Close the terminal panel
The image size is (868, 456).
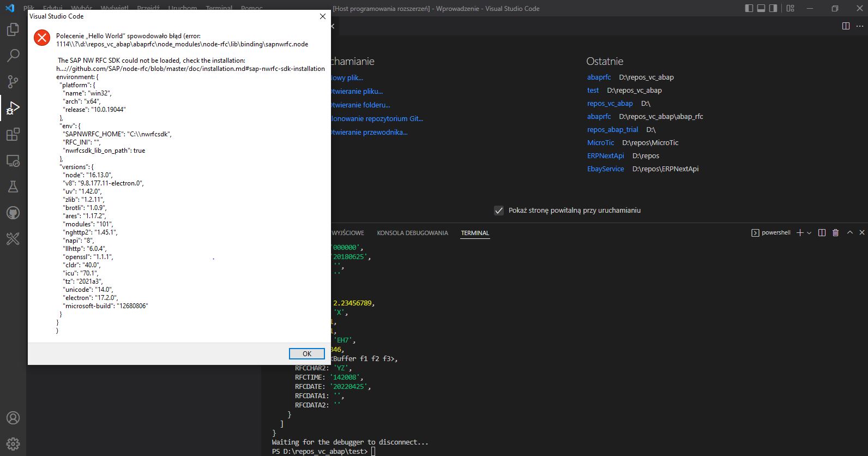coord(862,232)
